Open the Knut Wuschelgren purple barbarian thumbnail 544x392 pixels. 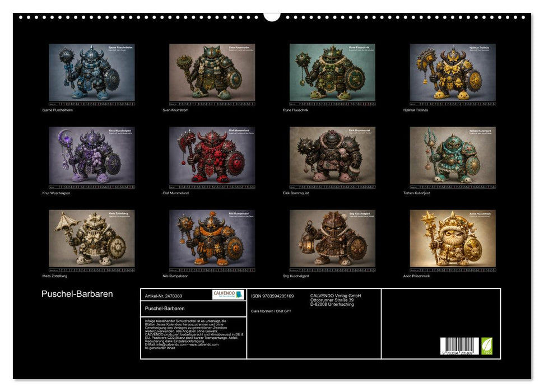tap(91, 157)
